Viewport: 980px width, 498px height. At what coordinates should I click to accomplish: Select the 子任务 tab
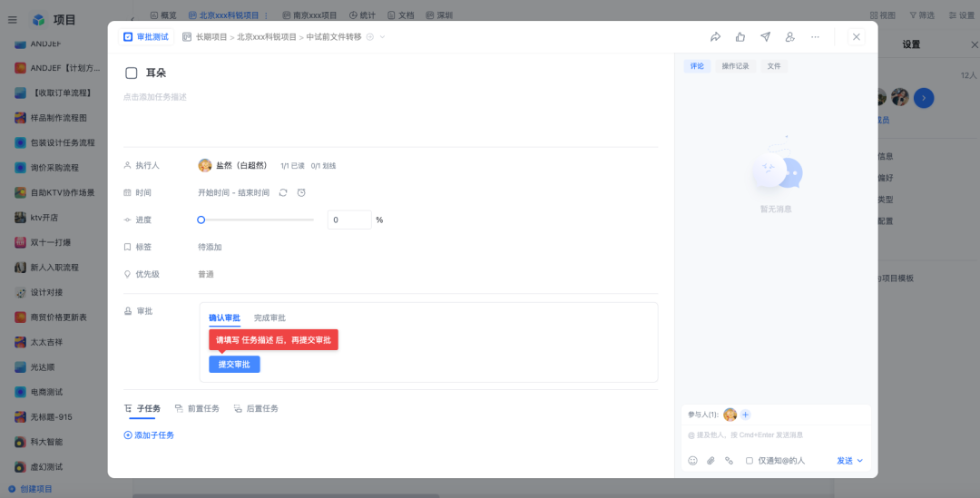click(x=142, y=408)
